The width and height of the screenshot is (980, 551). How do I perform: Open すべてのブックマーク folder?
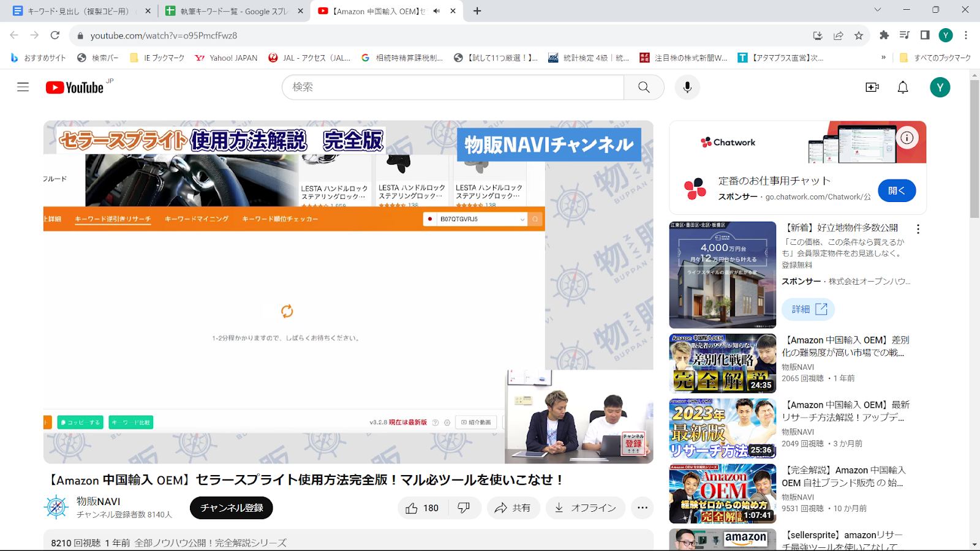(935, 58)
